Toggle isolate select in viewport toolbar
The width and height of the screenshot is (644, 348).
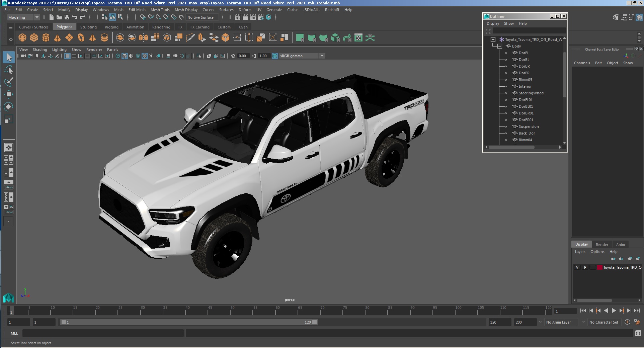click(x=199, y=56)
